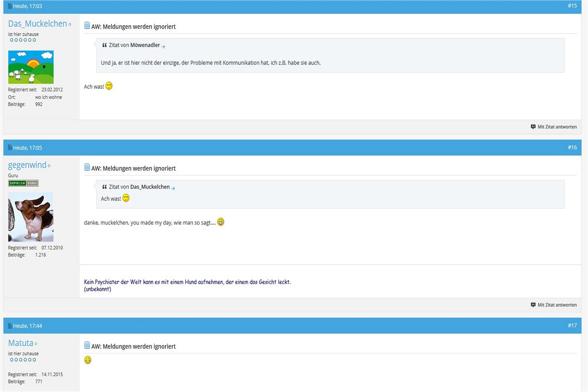The height and width of the screenshot is (392, 588).
Task: Click the post document icon in post #15 title
Action: click(x=87, y=25)
